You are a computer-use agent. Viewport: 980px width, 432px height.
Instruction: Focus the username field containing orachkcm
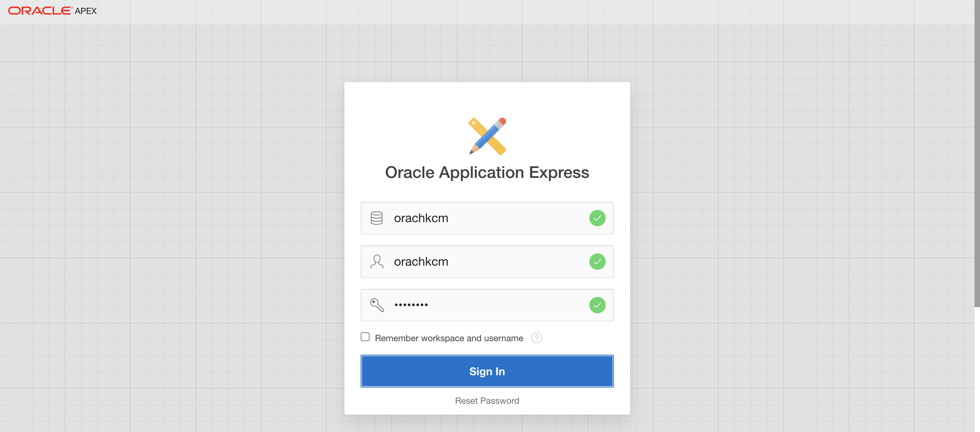[x=487, y=262]
